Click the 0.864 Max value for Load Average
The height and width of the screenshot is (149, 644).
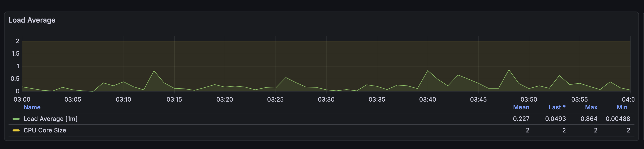(589, 119)
